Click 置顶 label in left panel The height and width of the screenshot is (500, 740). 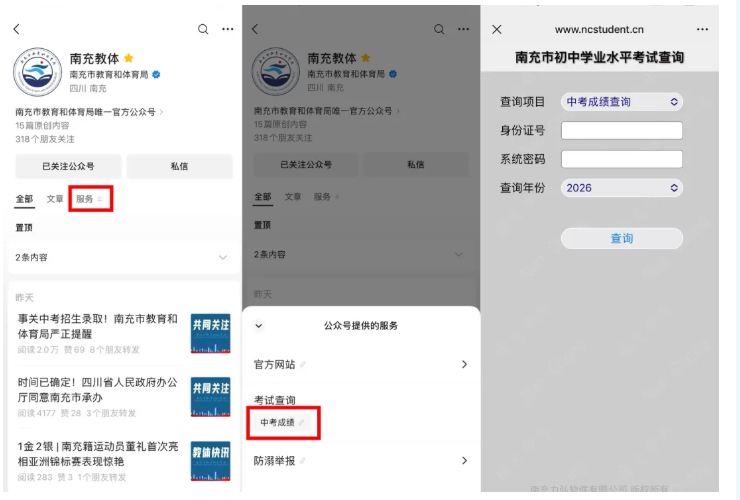pyautogui.click(x=24, y=228)
